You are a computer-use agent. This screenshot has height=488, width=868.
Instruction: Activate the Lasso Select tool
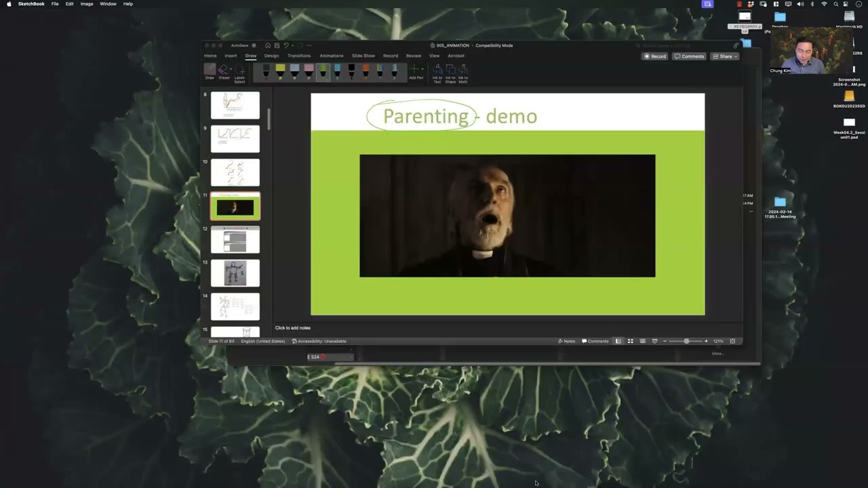[x=239, y=73]
